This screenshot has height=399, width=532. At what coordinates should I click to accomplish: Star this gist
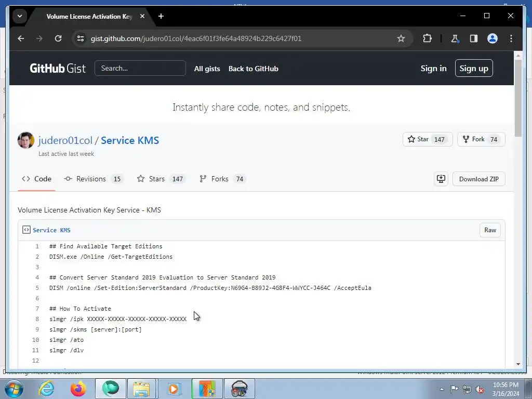(x=428, y=139)
